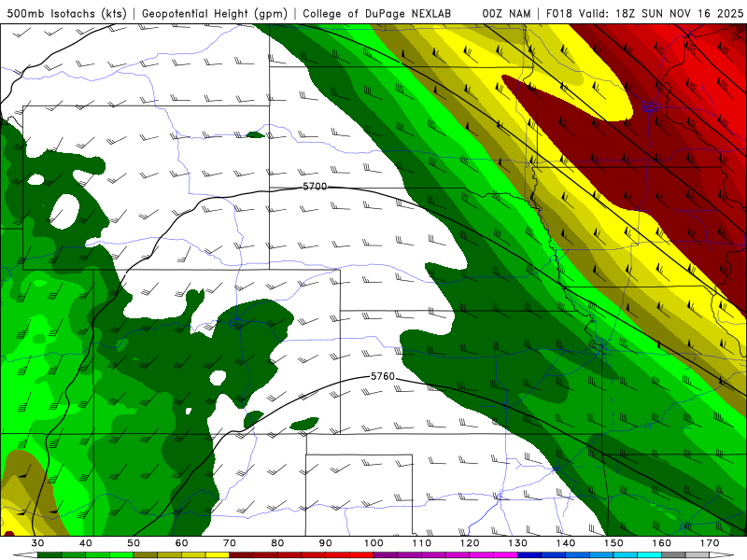Click the bright red legend swatch before 100
Viewport: 747px width, 560px height.
(x=361, y=555)
